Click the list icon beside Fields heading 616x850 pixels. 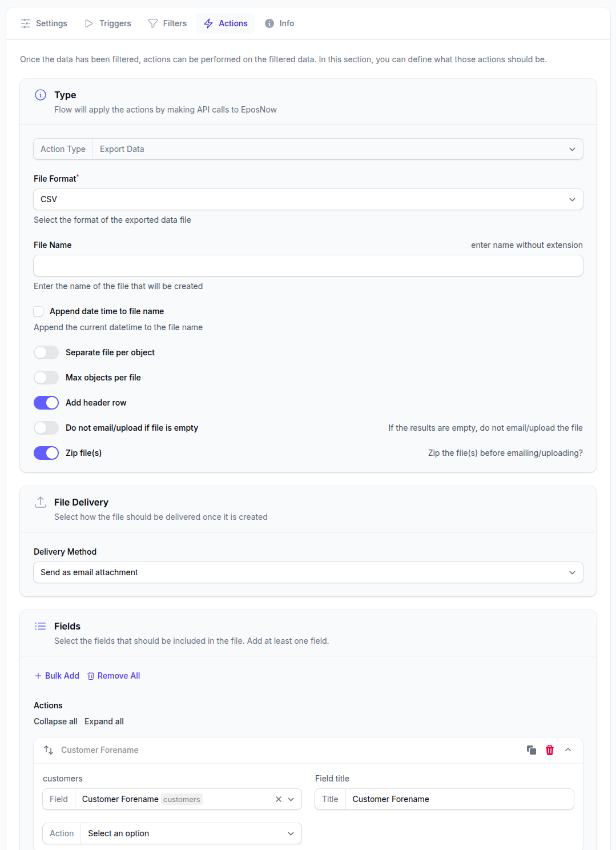pos(41,626)
